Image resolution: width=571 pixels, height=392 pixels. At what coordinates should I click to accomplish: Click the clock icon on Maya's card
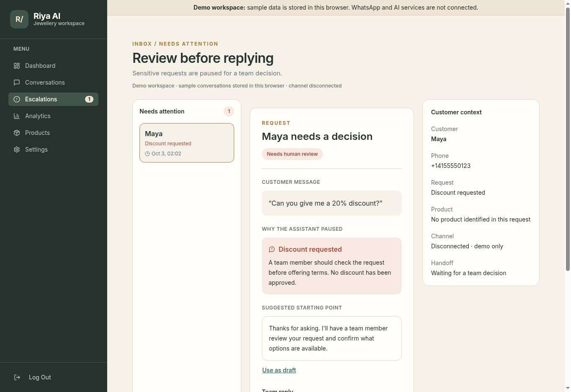(x=147, y=154)
